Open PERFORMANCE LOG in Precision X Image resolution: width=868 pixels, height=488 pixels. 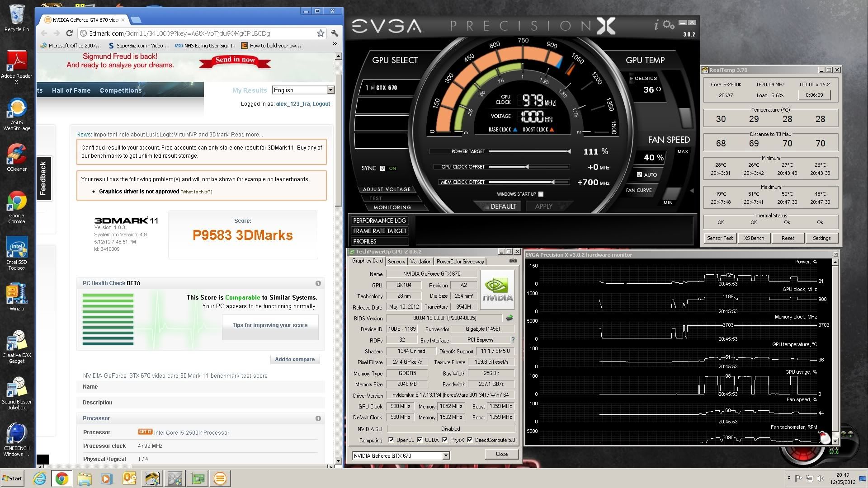click(x=379, y=221)
